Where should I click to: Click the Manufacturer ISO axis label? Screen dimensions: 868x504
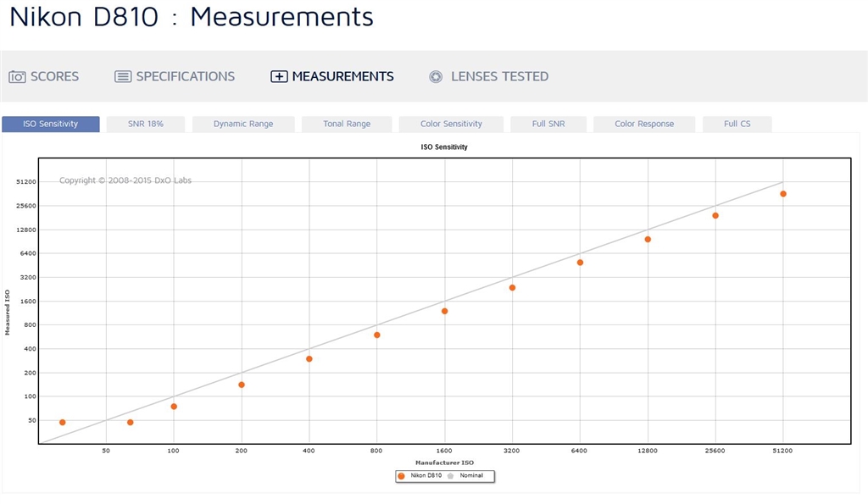pyautogui.click(x=444, y=462)
